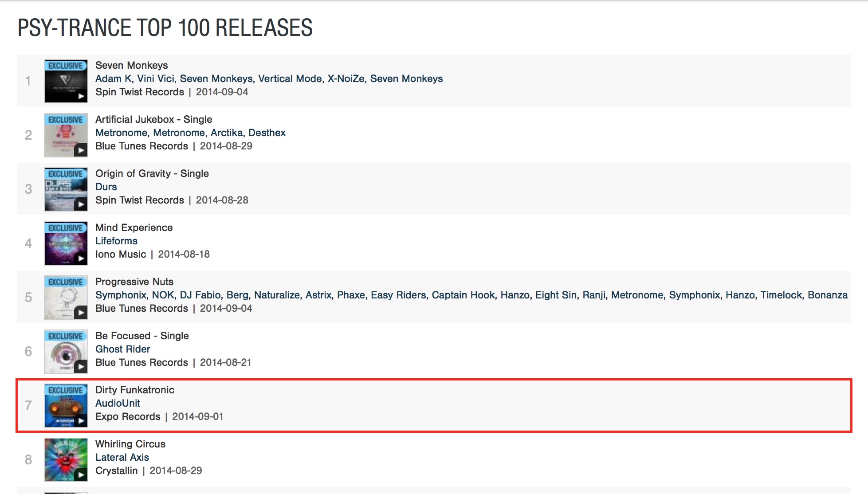Play preview of Origin of Gravity
868x494 pixels.
pyautogui.click(x=81, y=204)
